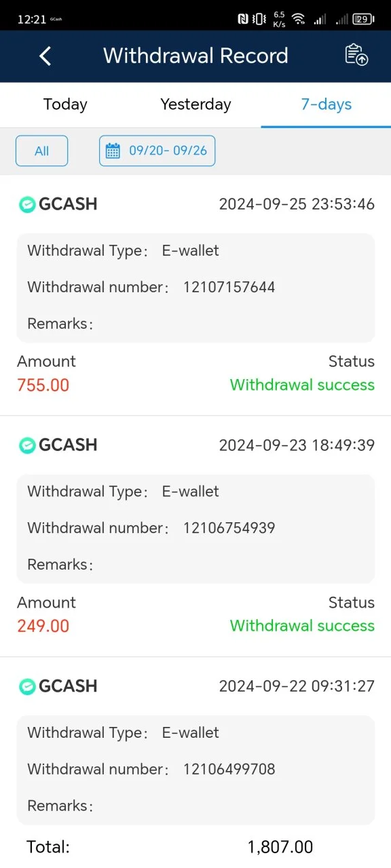Tap withdrawal number 12106499708

(x=229, y=769)
